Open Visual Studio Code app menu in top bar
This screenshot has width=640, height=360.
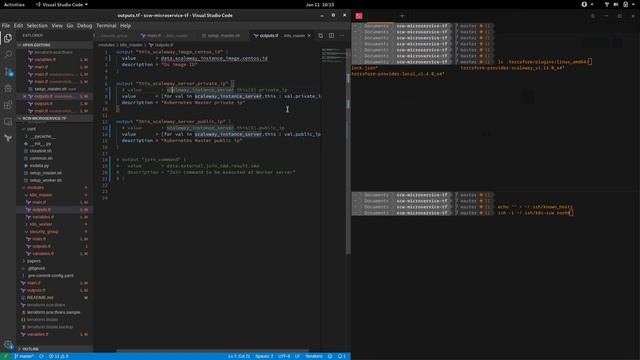tap(61, 4)
